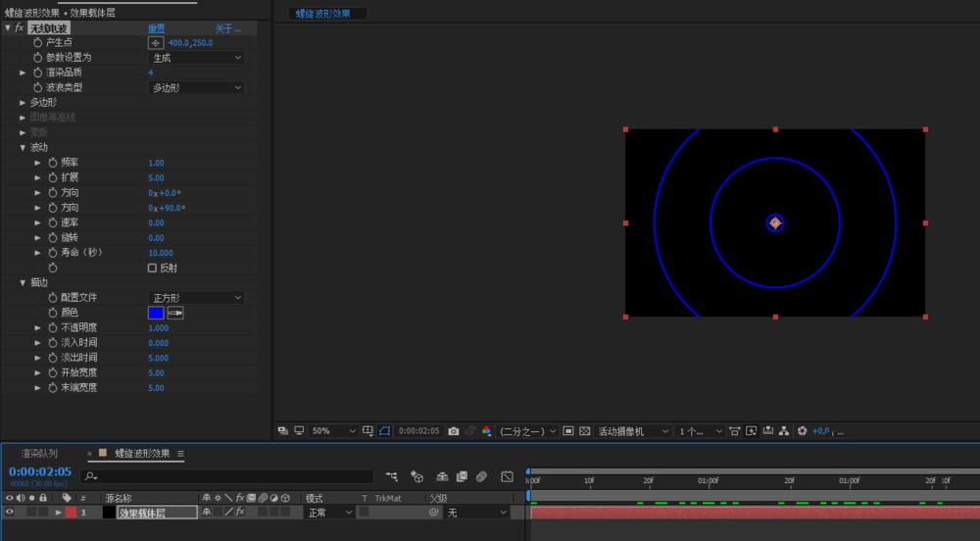Collapse the 波动 property group
The image size is (980, 541).
click(x=23, y=147)
